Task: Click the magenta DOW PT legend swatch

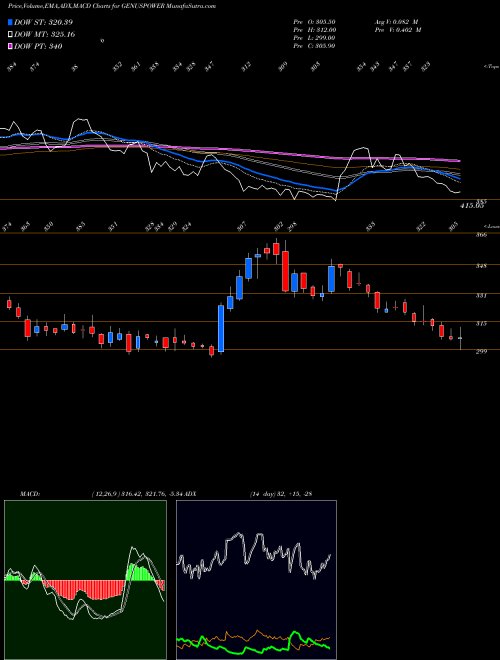Action: click(10, 46)
